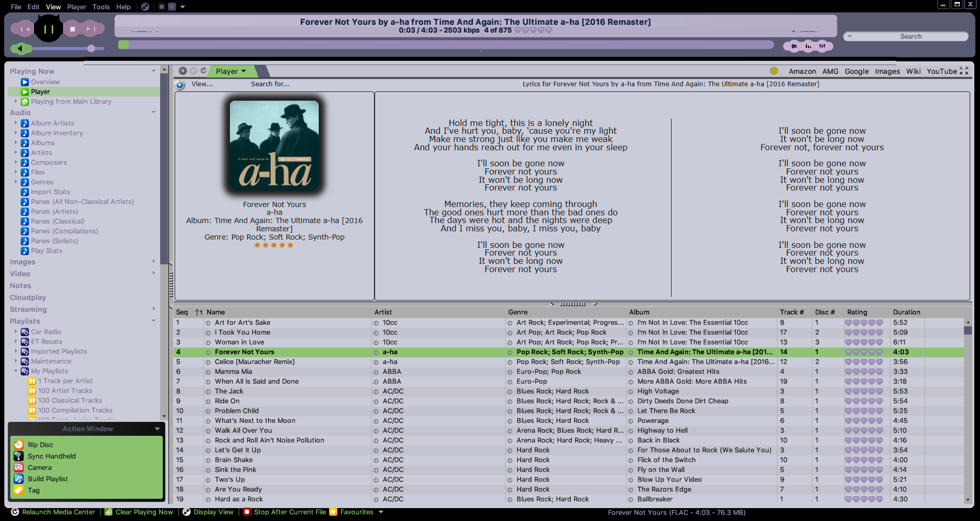The height and width of the screenshot is (521, 980).
Task: Start Build Playlist action
Action: click(48, 479)
